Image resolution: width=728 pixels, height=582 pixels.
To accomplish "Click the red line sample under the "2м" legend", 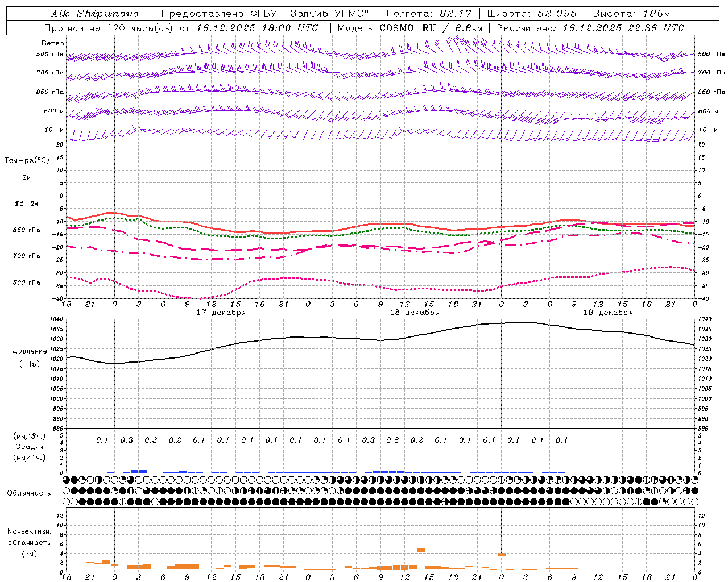I will tap(26, 184).
